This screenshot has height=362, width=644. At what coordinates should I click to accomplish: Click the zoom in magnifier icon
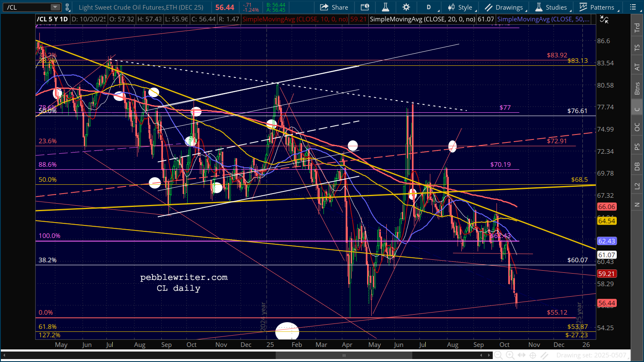pyautogui.click(x=510, y=355)
